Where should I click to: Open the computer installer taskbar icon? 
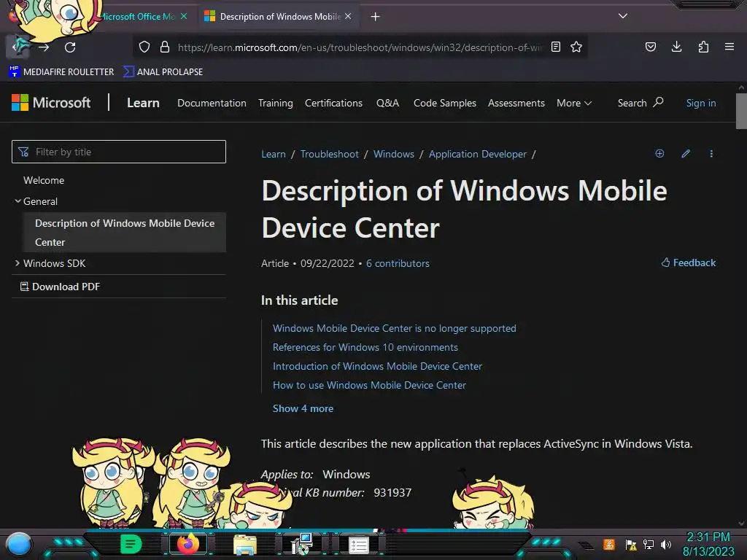coord(302,544)
